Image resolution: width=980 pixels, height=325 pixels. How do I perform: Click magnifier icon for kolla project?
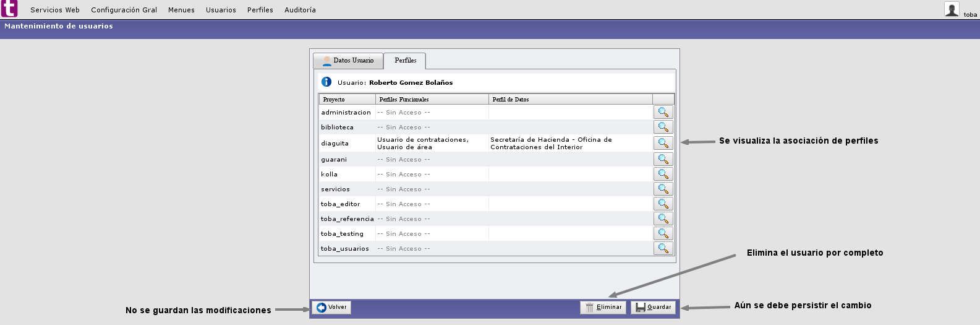pyautogui.click(x=663, y=174)
